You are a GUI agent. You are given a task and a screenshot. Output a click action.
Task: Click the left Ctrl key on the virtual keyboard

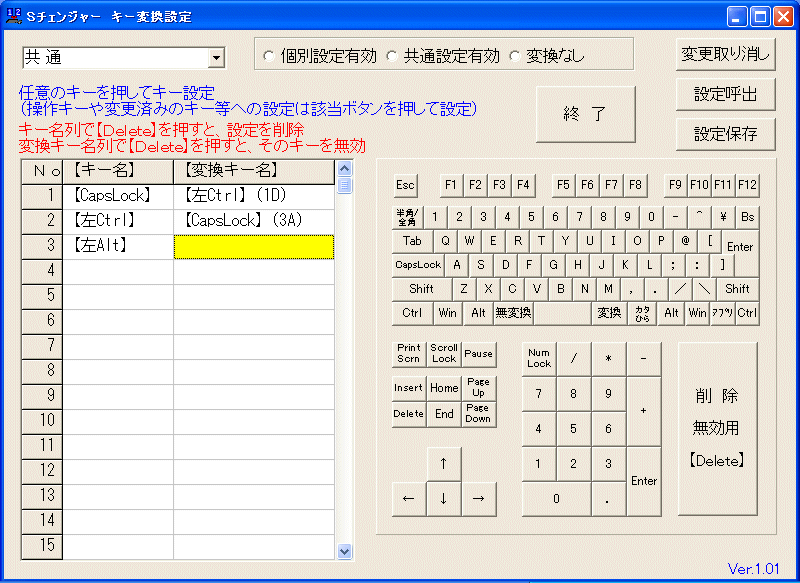(x=412, y=313)
